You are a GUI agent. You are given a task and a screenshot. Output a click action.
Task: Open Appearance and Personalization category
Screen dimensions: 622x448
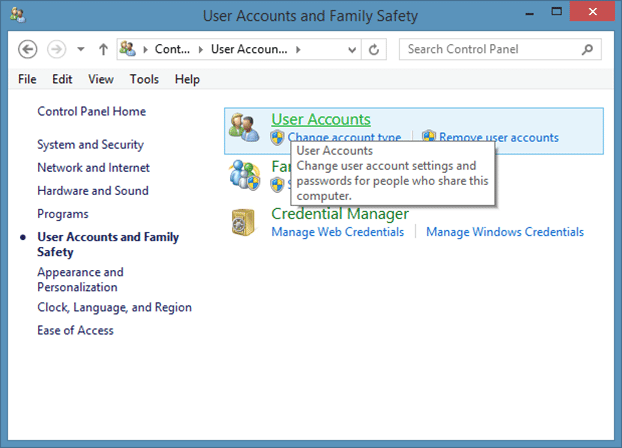click(x=81, y=279)
